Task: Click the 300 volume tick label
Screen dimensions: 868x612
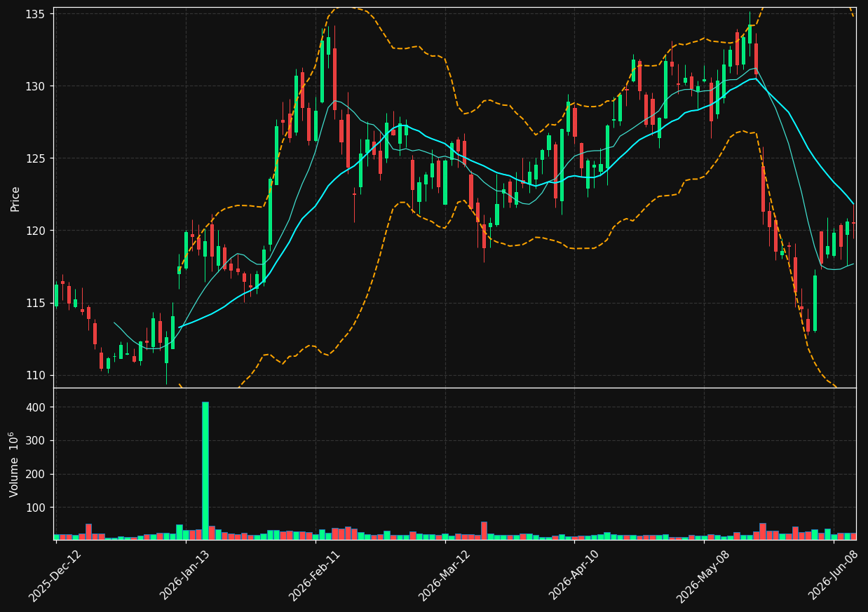Action: 36,441
